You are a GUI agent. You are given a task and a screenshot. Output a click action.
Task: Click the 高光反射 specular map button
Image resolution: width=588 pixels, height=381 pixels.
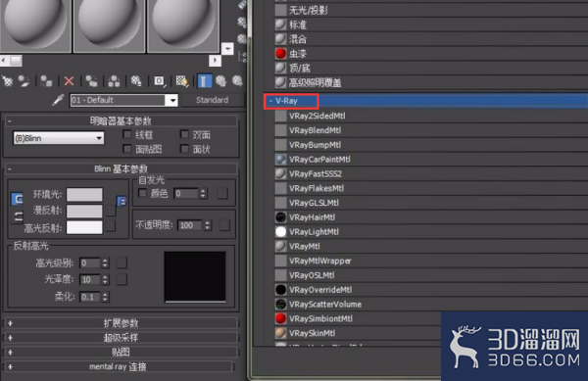click(x=111, y=226)
